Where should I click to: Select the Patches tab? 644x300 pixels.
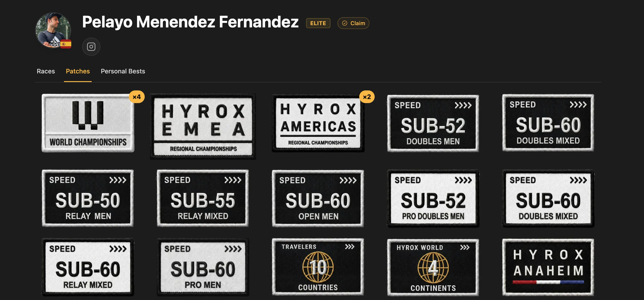click(x=78, y=71)
